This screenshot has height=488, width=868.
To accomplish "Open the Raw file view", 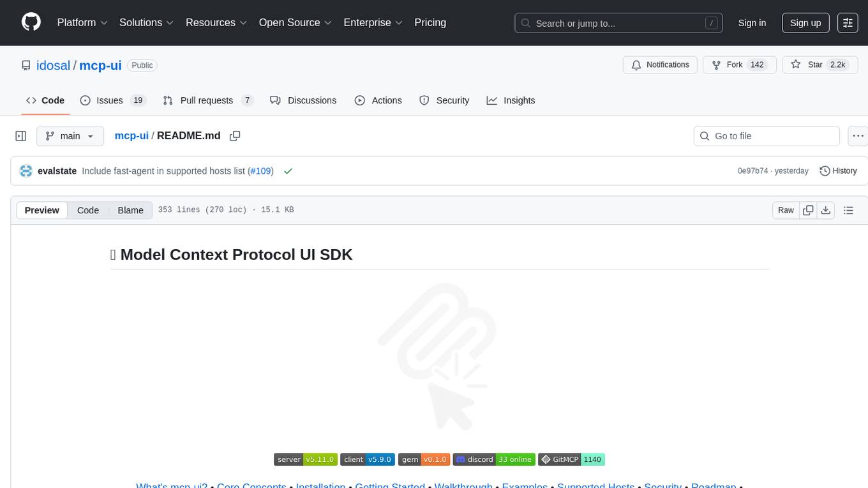I will 786,210.
